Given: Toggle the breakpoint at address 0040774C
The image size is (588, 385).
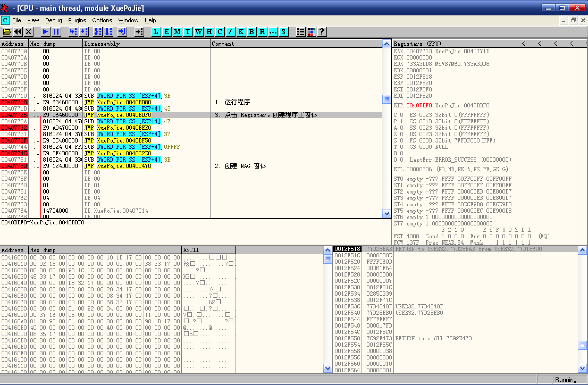Looking at the screenshot, I should (14, 153).
